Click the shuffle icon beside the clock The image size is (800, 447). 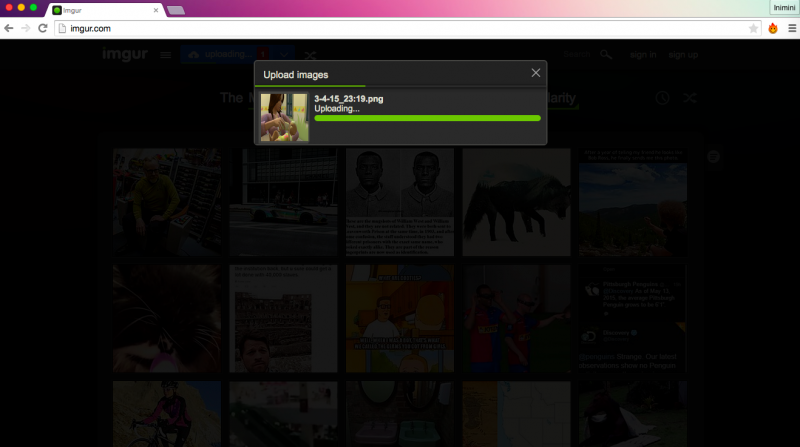tap(690, 98)
